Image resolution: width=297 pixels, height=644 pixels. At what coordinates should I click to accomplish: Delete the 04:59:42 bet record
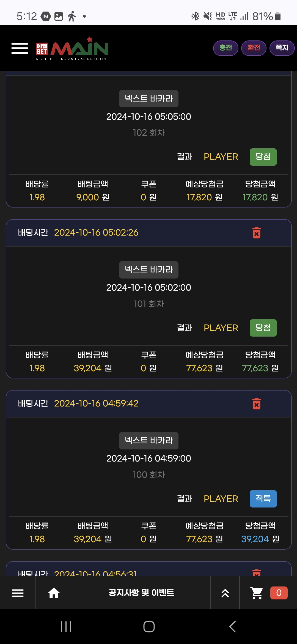click(x=256, y=404)
